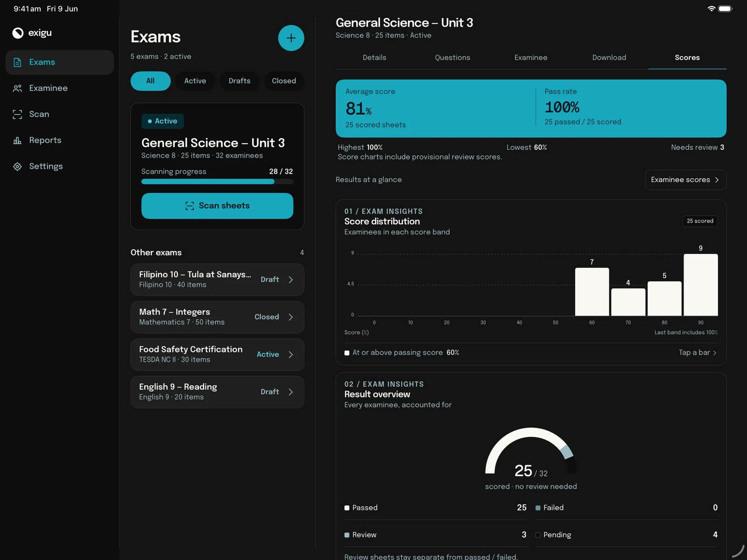The height and width of the screenshot is (560, 747).
Task: Open the English 9 – Reading exam
Action: (x=217, y=392)
